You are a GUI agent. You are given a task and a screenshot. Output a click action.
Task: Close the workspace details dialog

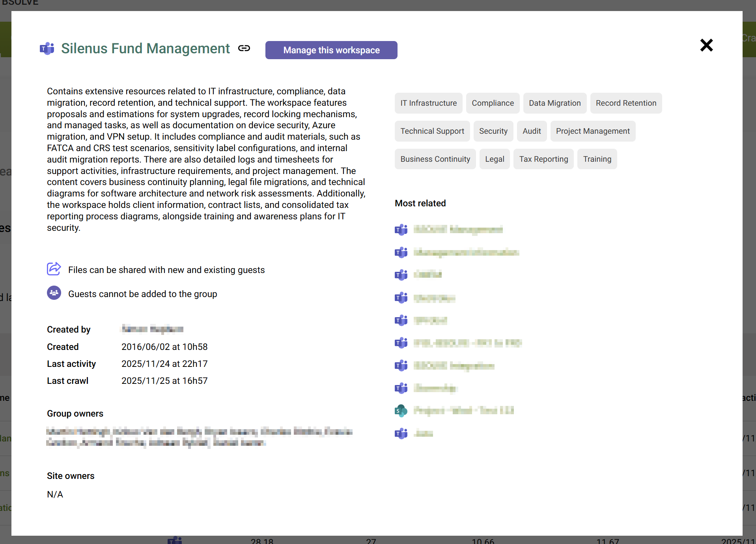[x=706, y=45]
